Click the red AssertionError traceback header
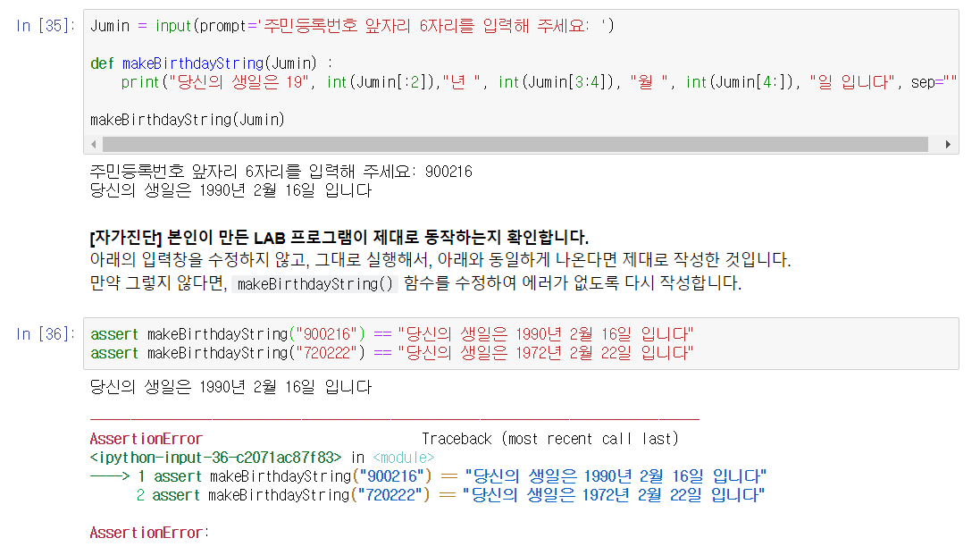980x555 pixels. 147,439
